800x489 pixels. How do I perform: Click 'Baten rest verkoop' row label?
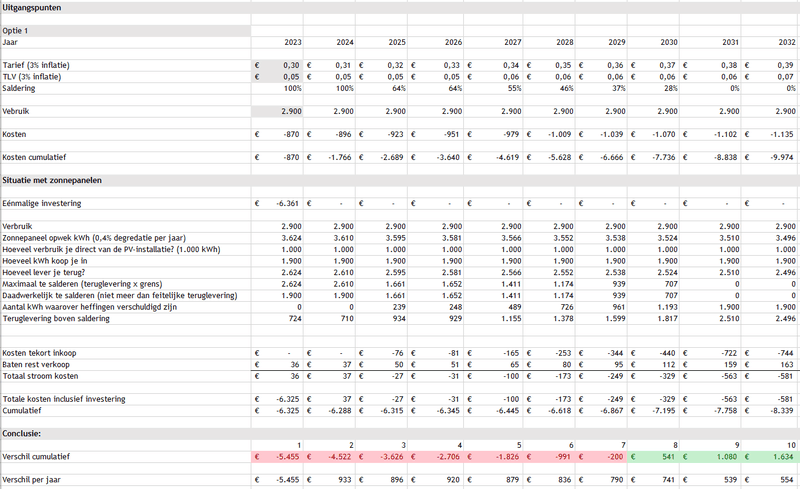pyautogui.click(x=36, y=364)
